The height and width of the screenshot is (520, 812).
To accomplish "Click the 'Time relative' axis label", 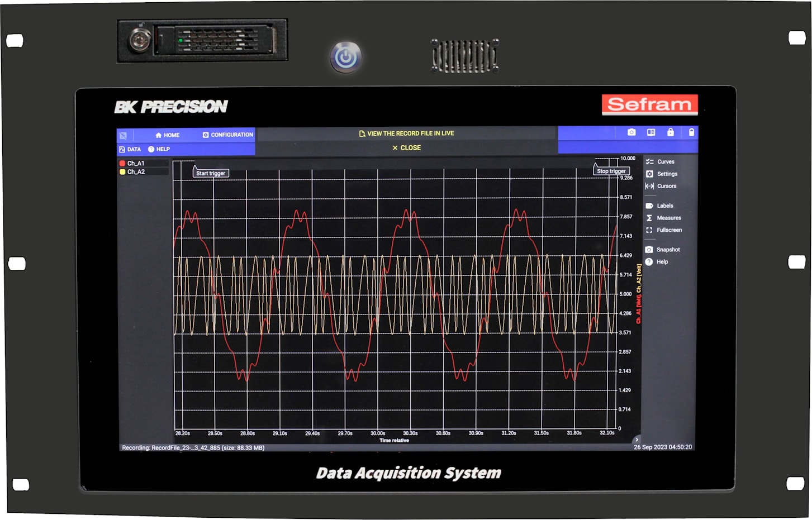I will (394, 441).
